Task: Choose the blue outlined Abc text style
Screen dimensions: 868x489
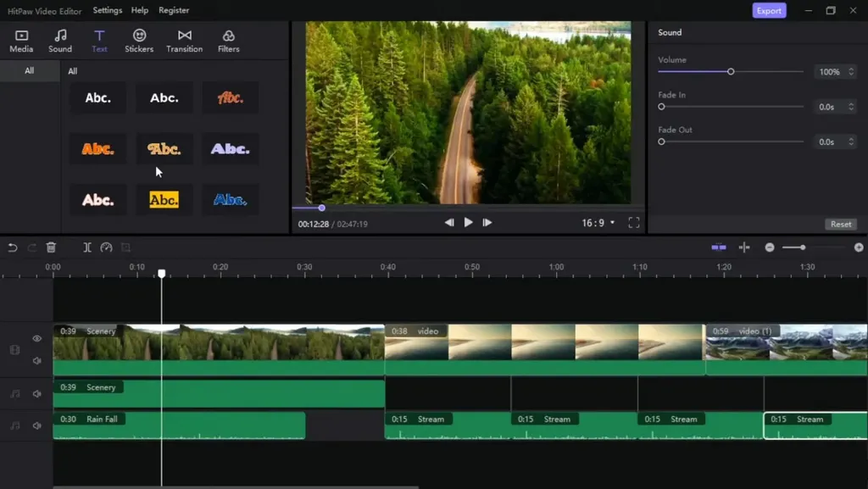Action: click(x=231, y=200)
